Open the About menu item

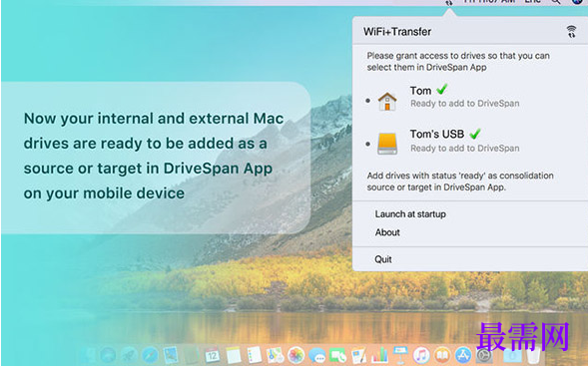[x=387, y=232]
